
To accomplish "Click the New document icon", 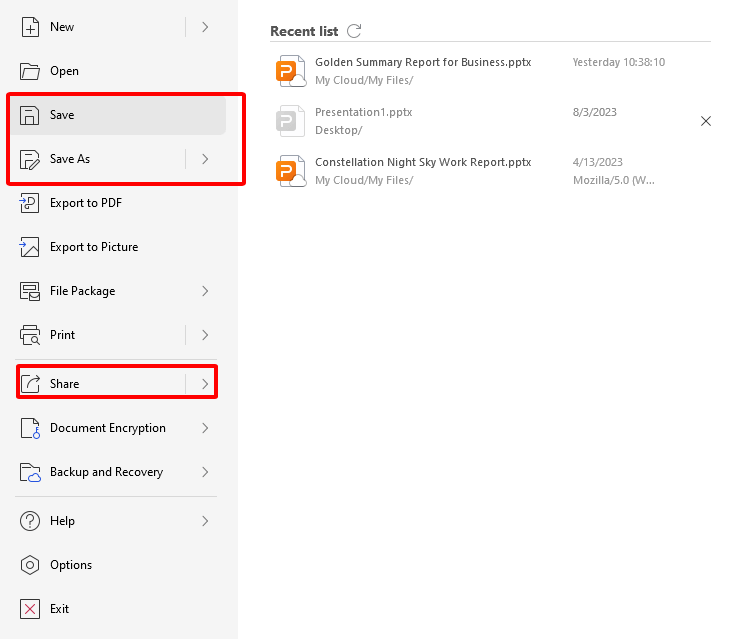I will coord(30,27).
